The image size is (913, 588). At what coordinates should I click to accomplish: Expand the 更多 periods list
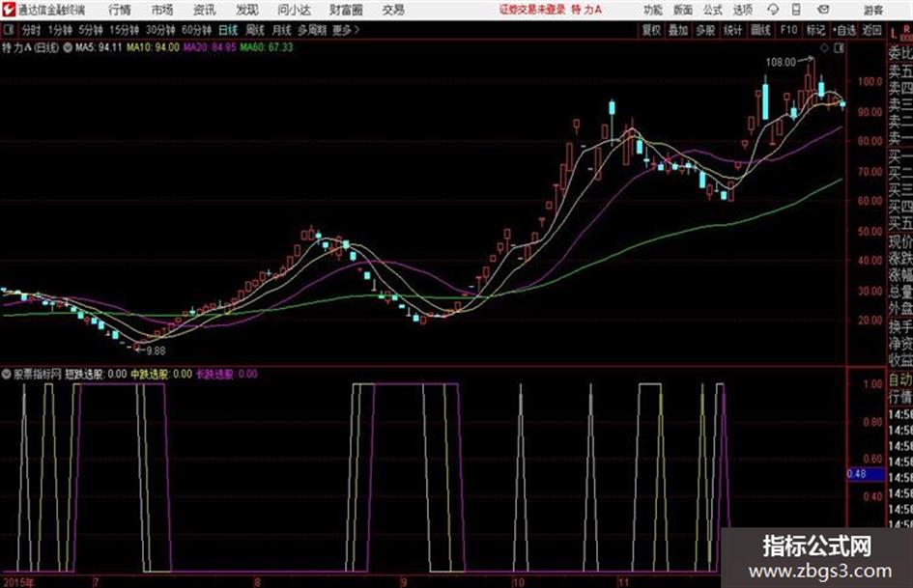click(x=346, y=30)
